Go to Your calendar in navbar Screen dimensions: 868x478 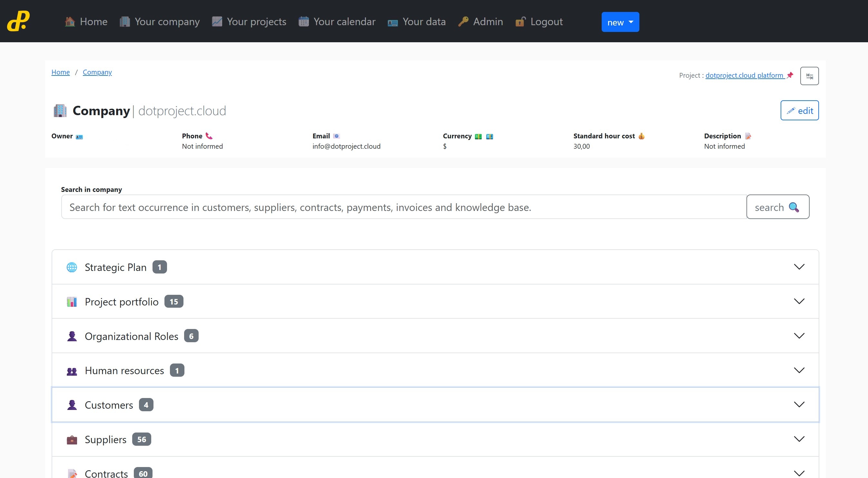(x=337, y=22)
